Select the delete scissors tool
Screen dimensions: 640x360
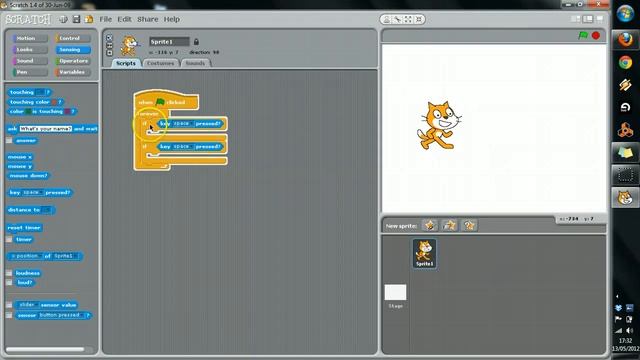(397, 20)
